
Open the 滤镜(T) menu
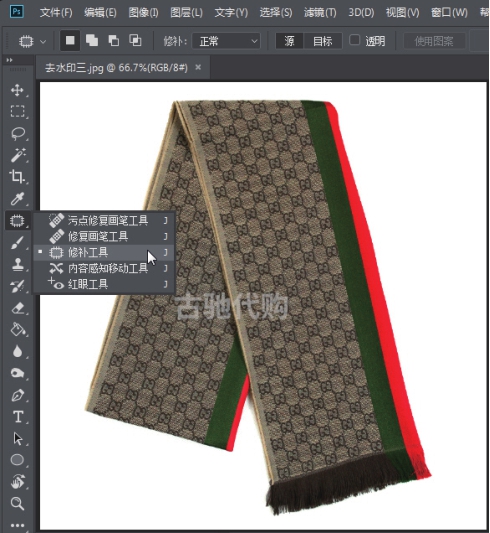click(x=320, y=13)
